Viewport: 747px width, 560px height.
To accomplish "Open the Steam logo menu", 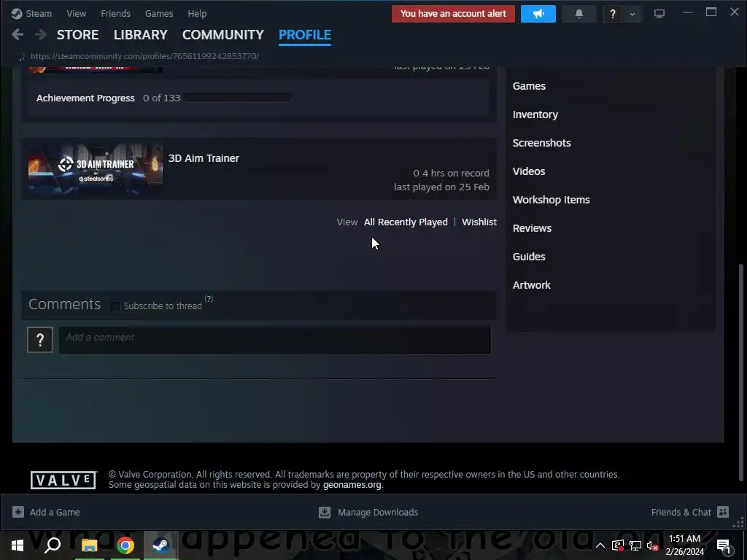I will (31, 13).
